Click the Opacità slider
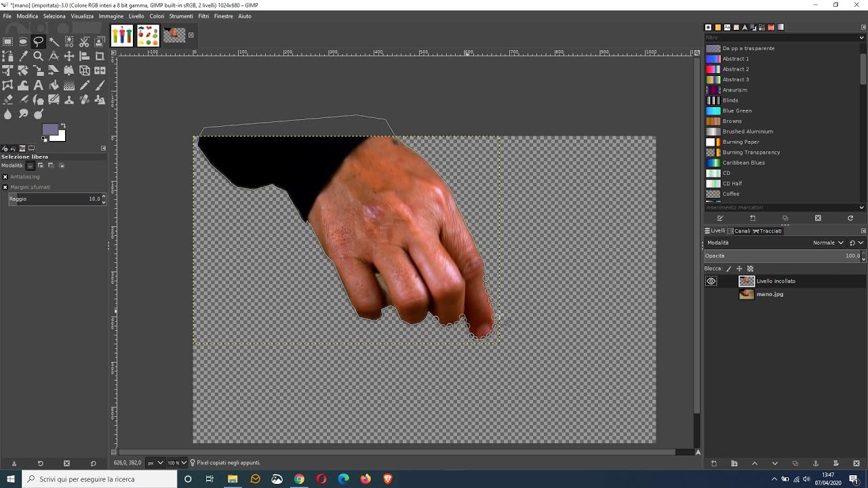The image size is (868, 488). (x=784, y=256)
